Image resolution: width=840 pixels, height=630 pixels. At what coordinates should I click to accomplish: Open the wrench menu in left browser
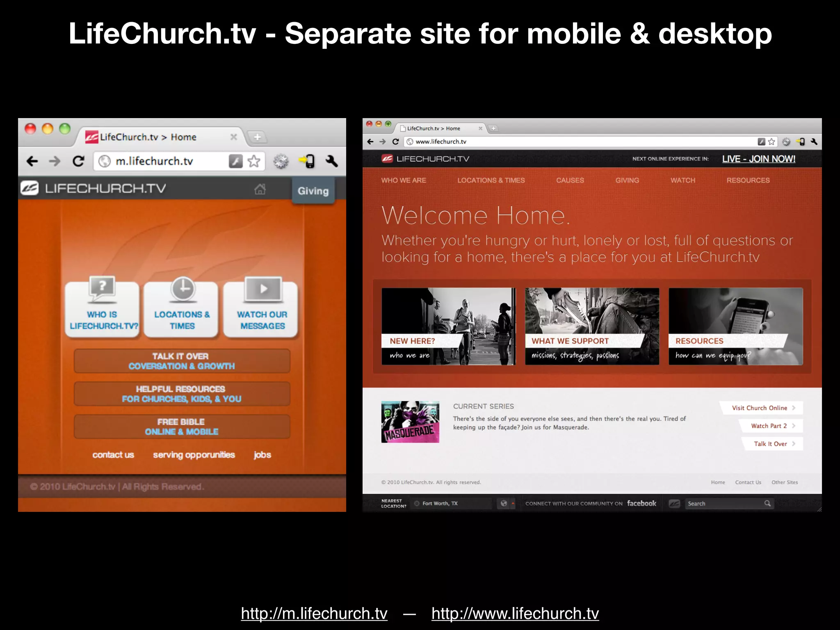pos(332,161)
